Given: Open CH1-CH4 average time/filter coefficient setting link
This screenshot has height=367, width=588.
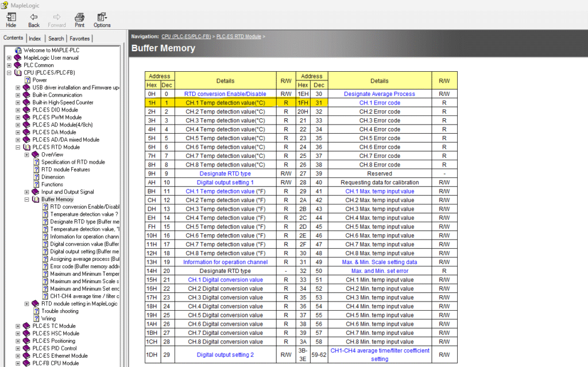Looking at the screenshot, I should pos(380,354).
